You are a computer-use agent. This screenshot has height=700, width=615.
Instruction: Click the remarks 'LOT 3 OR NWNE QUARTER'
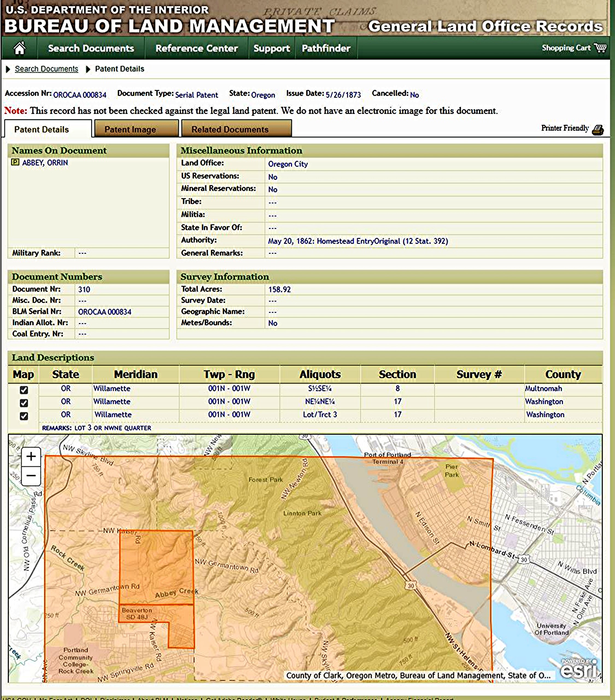[113, 428]
